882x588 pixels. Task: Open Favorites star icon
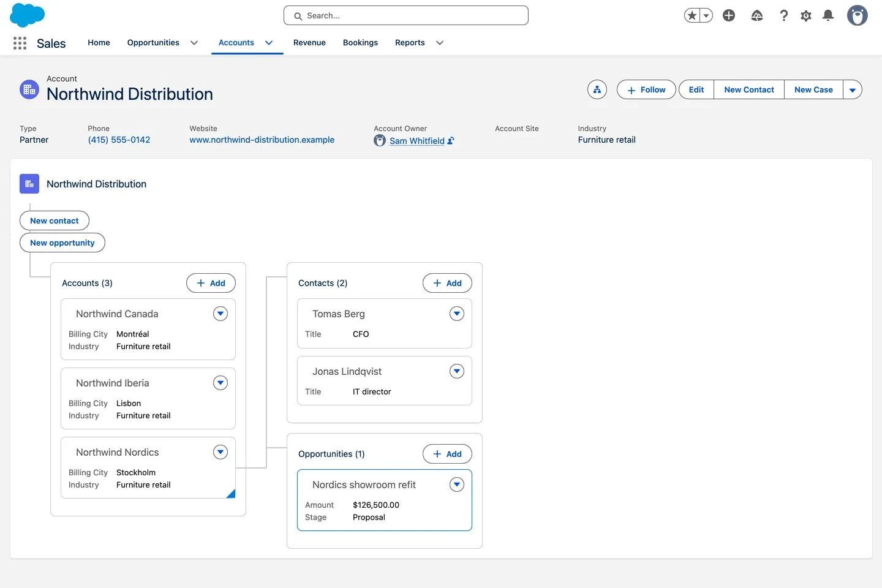coord(692,15)
